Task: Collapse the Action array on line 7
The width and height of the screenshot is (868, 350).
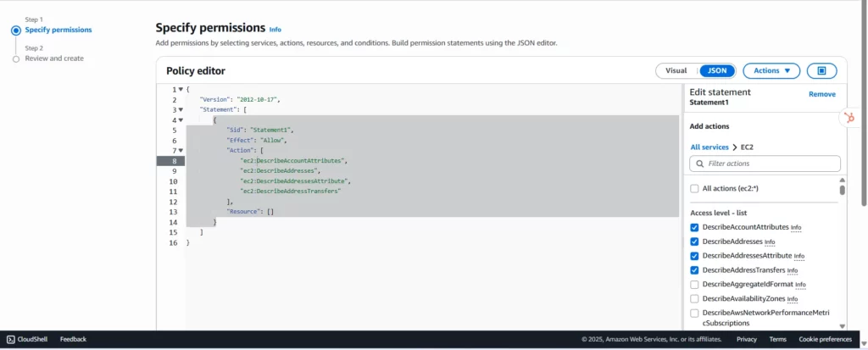Action: [181, 151]
